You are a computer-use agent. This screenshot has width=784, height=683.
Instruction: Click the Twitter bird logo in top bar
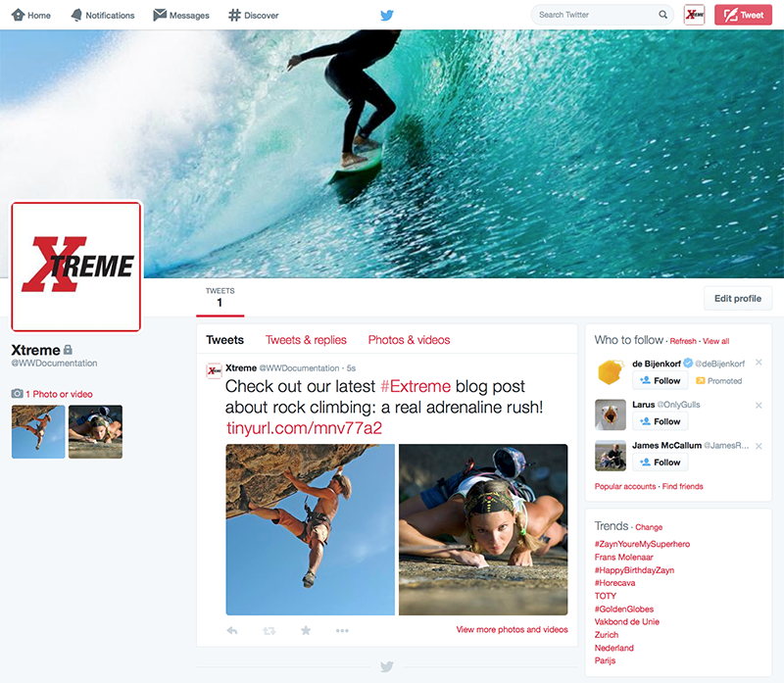(x=387, y=16)
